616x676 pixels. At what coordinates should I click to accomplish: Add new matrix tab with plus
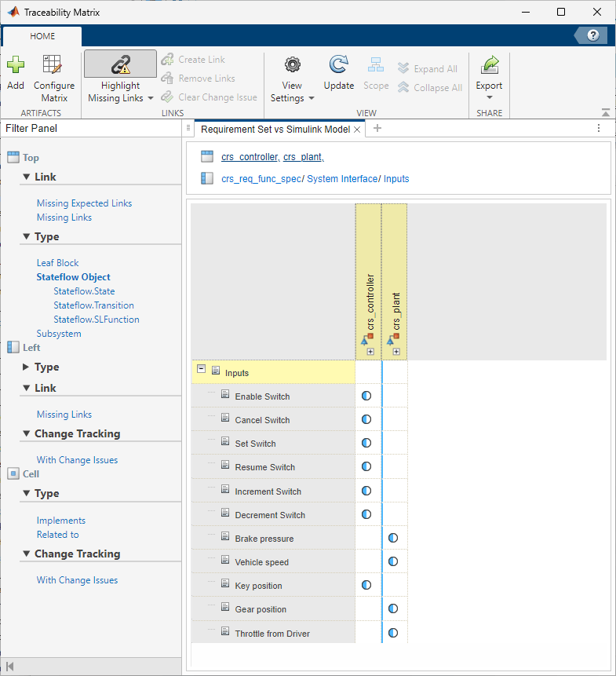point(377,128)
